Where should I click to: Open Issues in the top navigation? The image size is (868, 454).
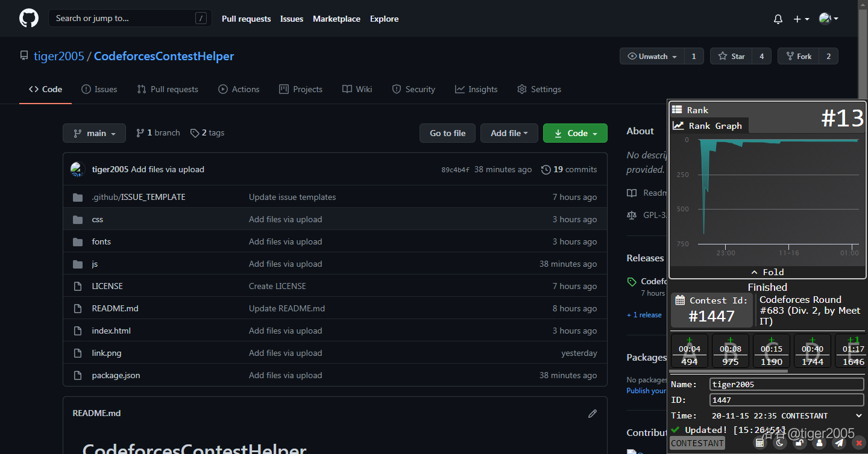pyautogui.click(x=292, y=19)
